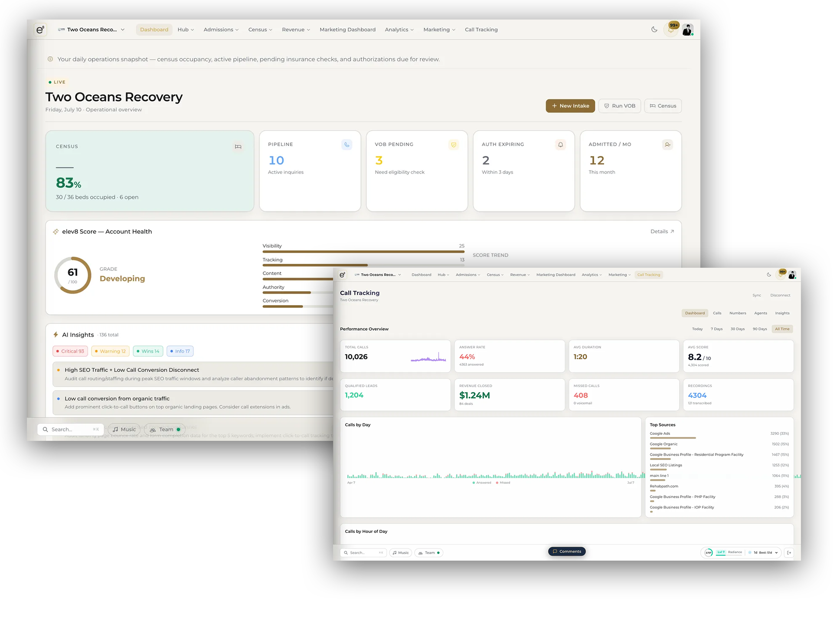Viewport: 840px width, 624px height.
Task: Click the bell icon on the Auth Expiring card
Action: (x=560, y=145)
